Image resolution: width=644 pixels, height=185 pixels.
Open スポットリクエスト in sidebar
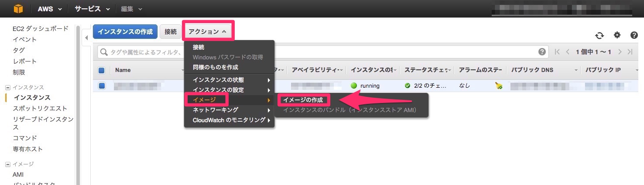point(40,108)
